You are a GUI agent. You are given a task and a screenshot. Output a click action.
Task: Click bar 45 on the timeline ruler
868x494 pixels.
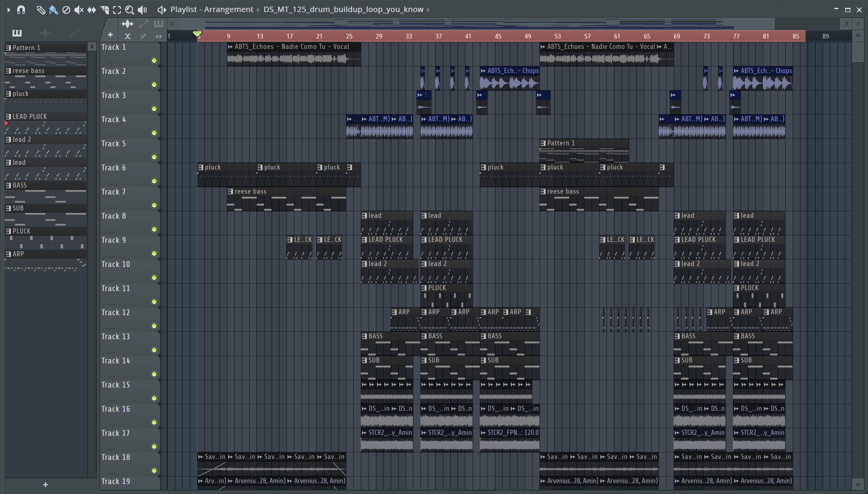coord(498,36)
